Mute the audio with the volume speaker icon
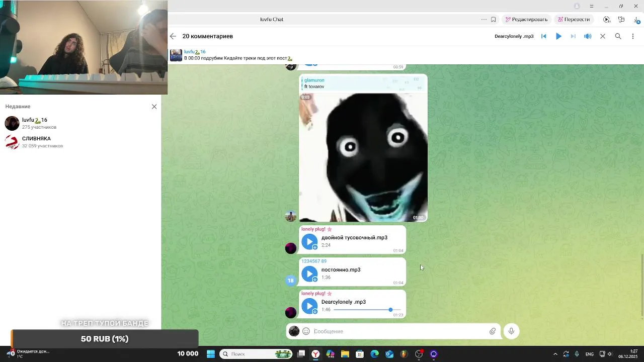This screenshot has height=362, width=644. (588, 36)
